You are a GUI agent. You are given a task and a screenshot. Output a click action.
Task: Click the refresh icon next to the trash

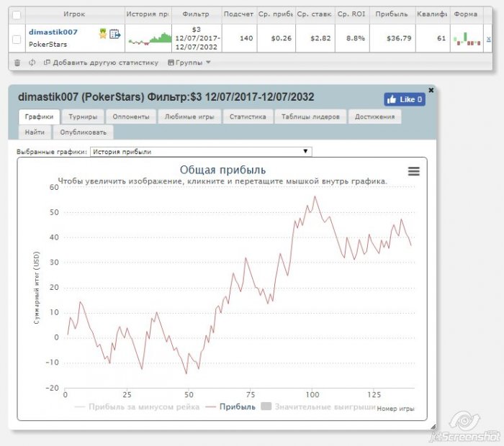pos(32,63)
